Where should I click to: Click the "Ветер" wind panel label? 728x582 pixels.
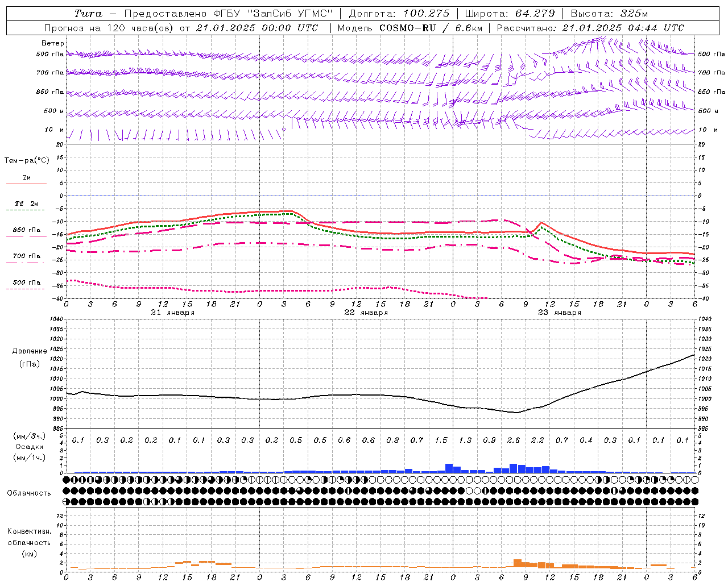click(52, 43)
